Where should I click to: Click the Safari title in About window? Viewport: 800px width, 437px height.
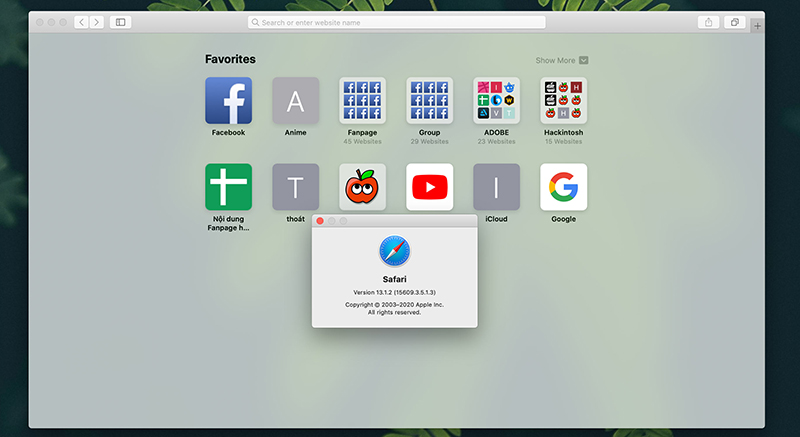[394, 279]
